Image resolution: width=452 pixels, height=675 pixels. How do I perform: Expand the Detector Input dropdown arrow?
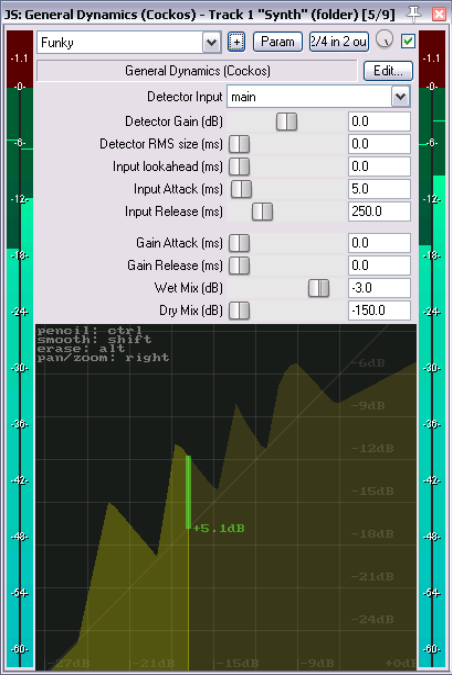click(400, 96)
